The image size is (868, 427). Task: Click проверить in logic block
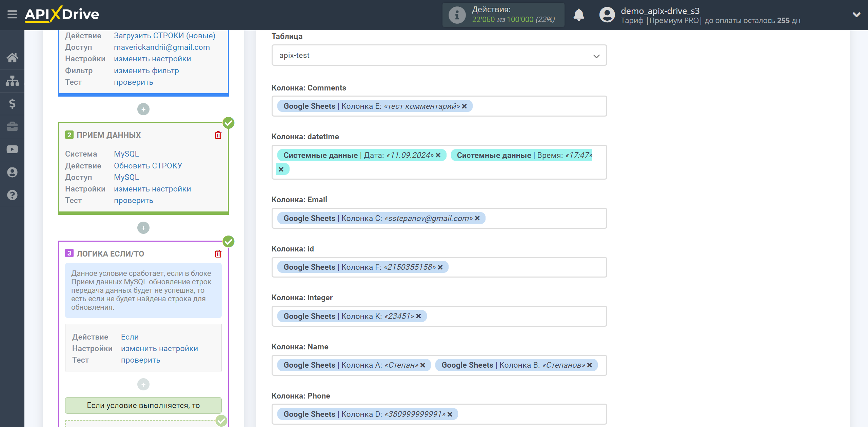tap(140, 360)
